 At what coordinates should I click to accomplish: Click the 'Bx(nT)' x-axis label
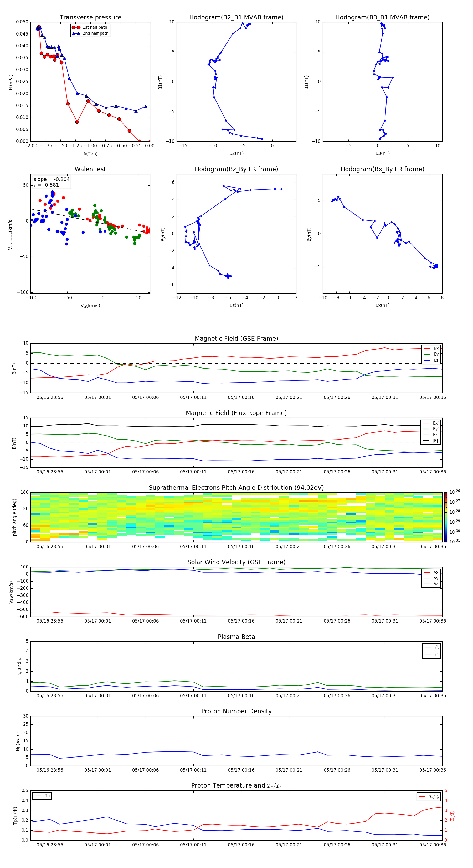click(x=382, y=305)
